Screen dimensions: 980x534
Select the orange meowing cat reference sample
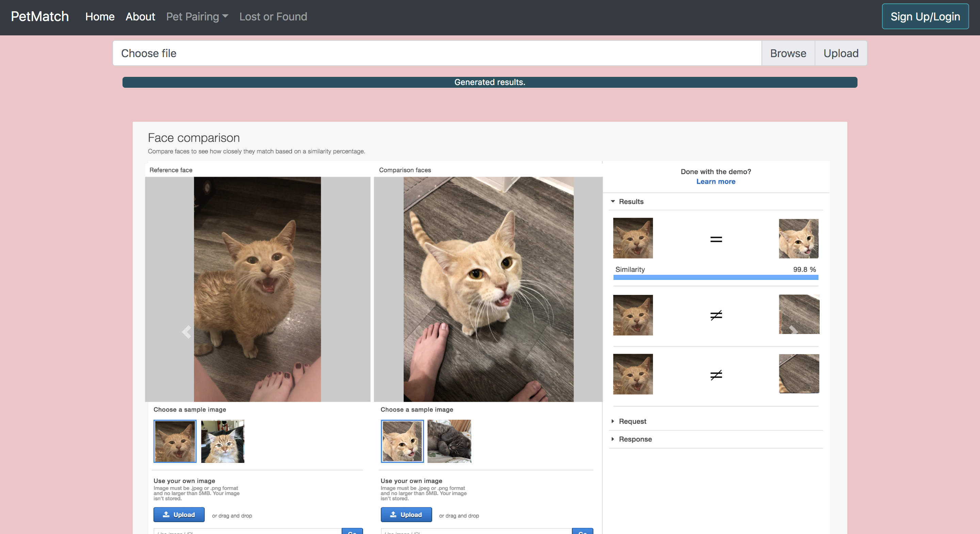pyautogui.click(x=175, y=441)
